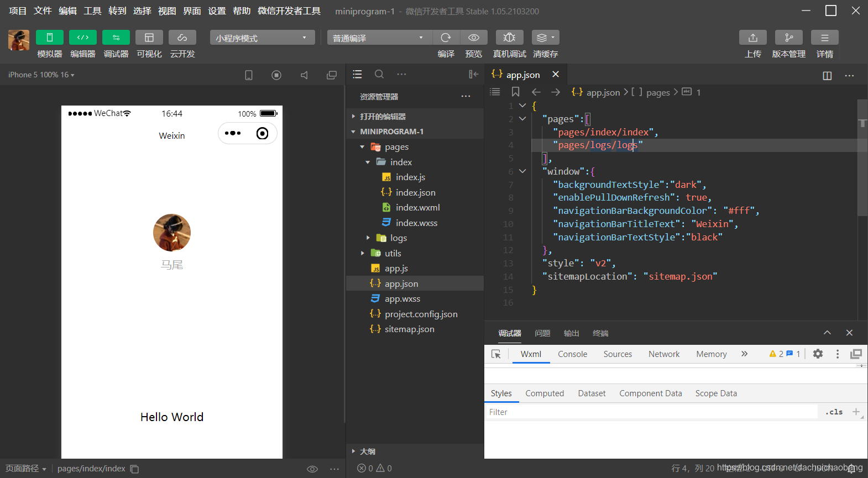Open the 工具 menu
This screenshot has width=868, height=478.
tap(92, 11)
